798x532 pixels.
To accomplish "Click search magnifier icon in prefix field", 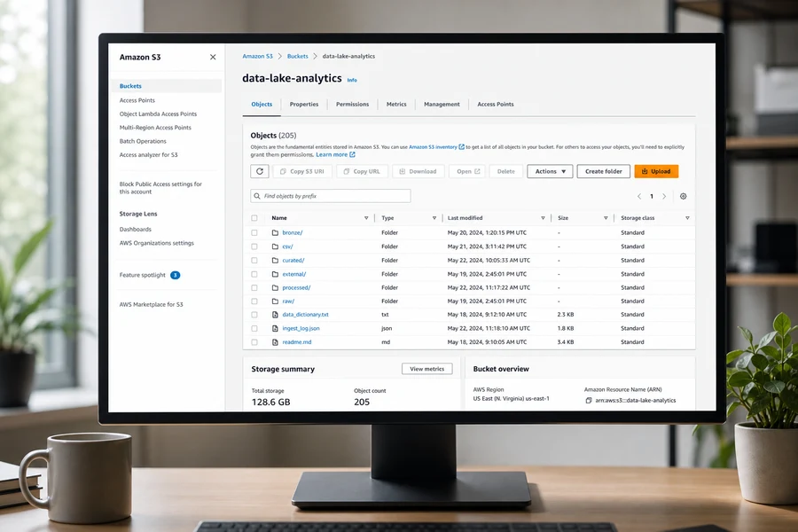I will coord(257,196).
